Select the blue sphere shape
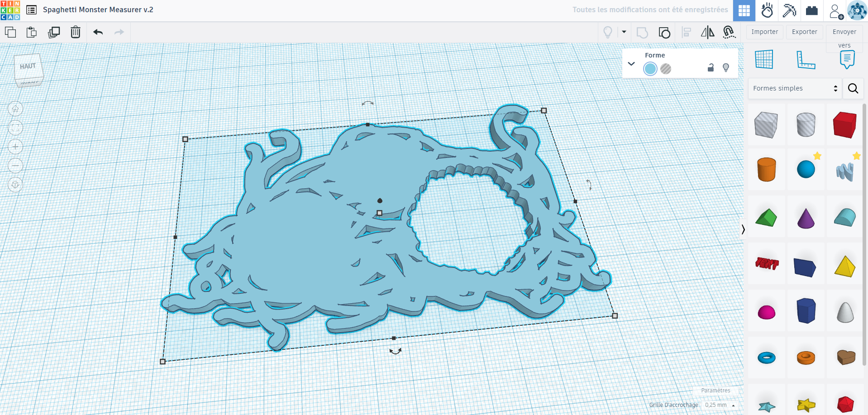The height and width of the screenshot is (415, 868). click(x=806, y=170)
